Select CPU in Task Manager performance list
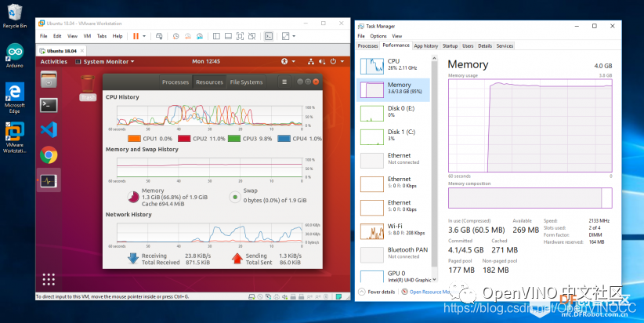644x323 pixels. (393, 66)
